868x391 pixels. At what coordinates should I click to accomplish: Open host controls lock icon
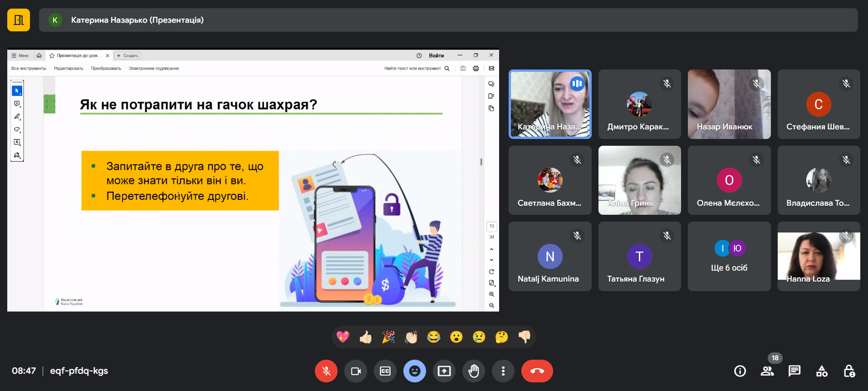[849, 371]
